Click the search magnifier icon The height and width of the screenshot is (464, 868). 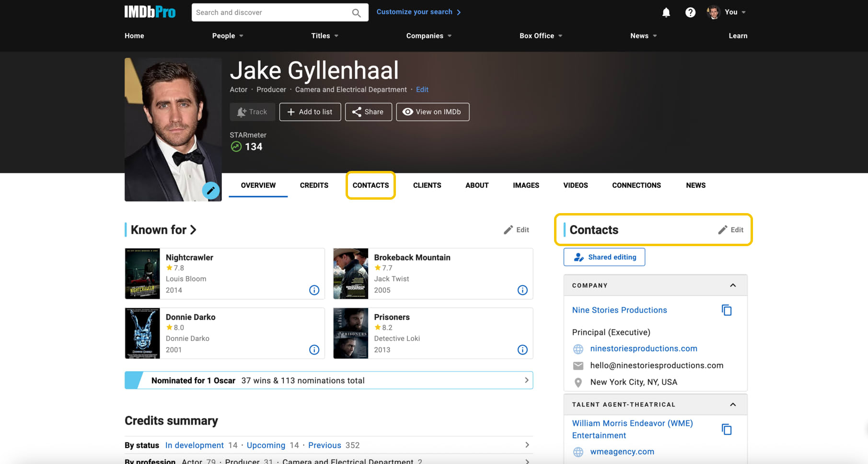tap(356, 13)
